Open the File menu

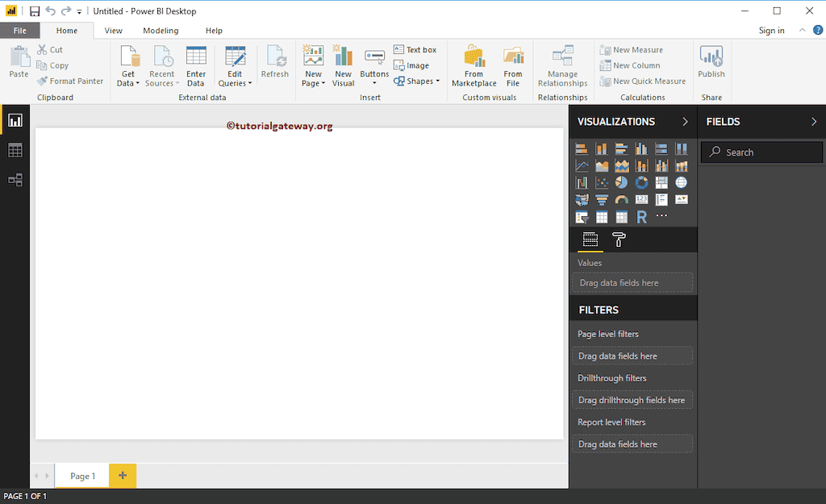[19, 30]
